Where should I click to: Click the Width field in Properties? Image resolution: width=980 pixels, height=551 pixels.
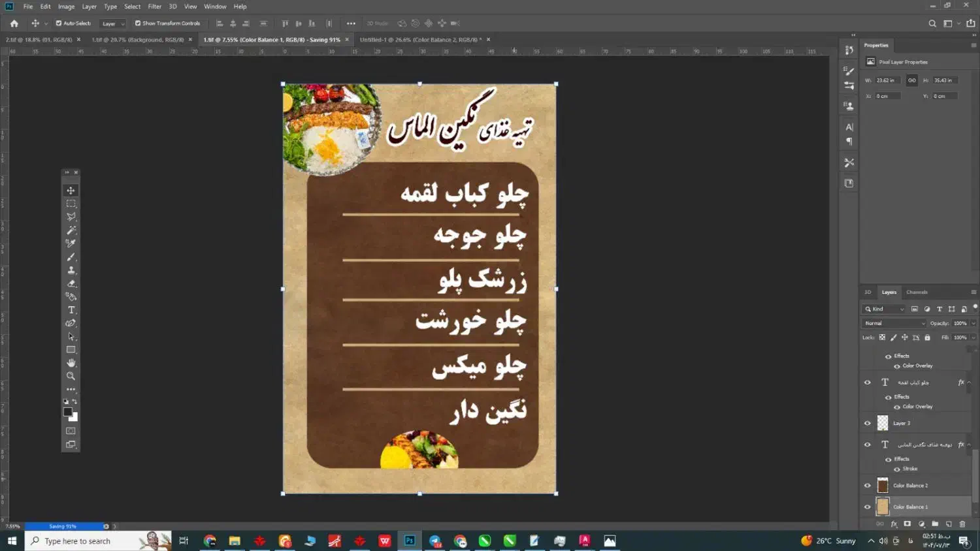tap(887, 80)
